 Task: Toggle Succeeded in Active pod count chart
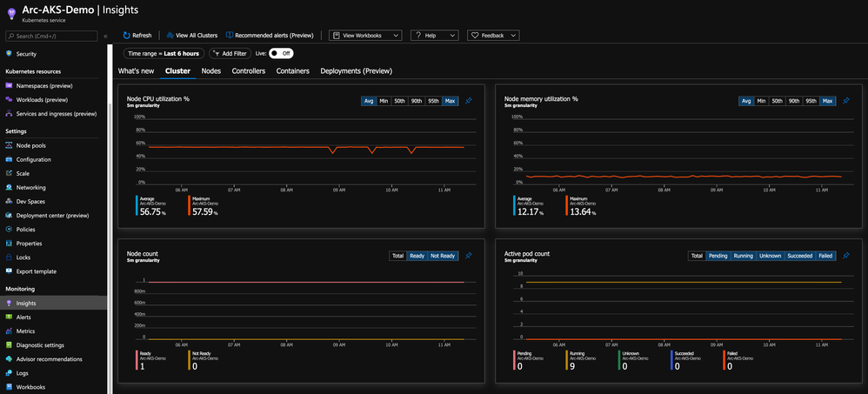799,256
